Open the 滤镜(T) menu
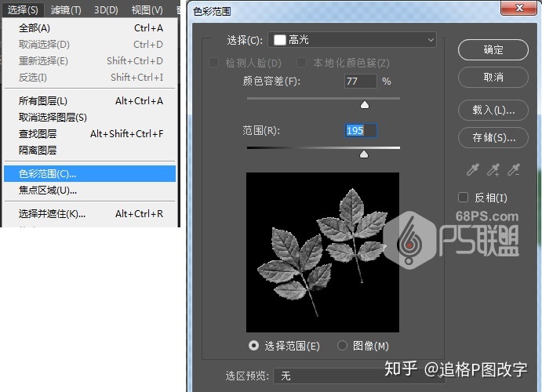542x392 pixels. 66,9
